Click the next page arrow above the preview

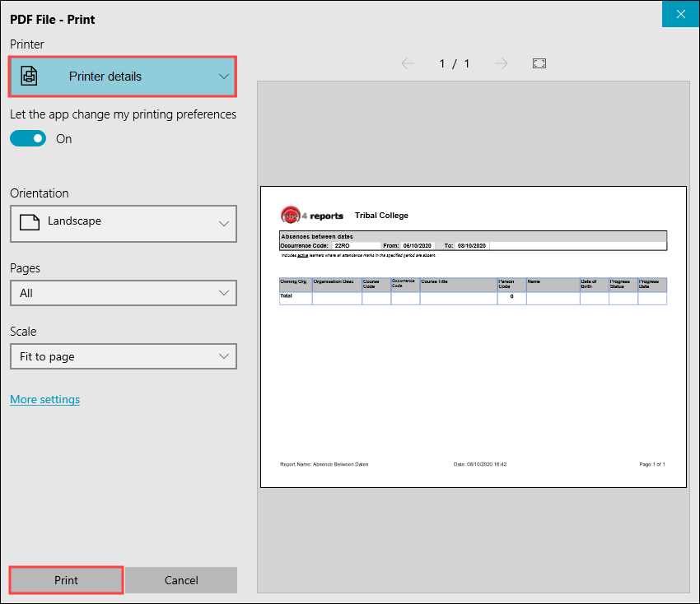(x=502, y=63)
